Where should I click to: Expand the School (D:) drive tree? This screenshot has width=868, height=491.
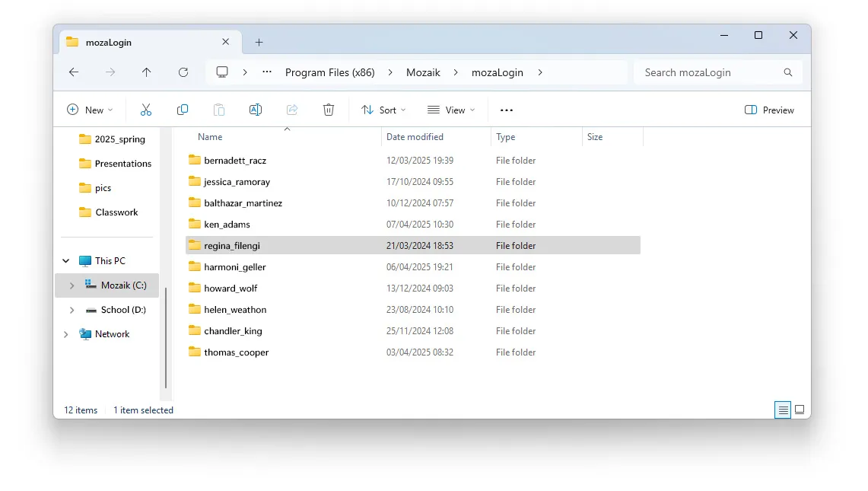coord(72,310)
